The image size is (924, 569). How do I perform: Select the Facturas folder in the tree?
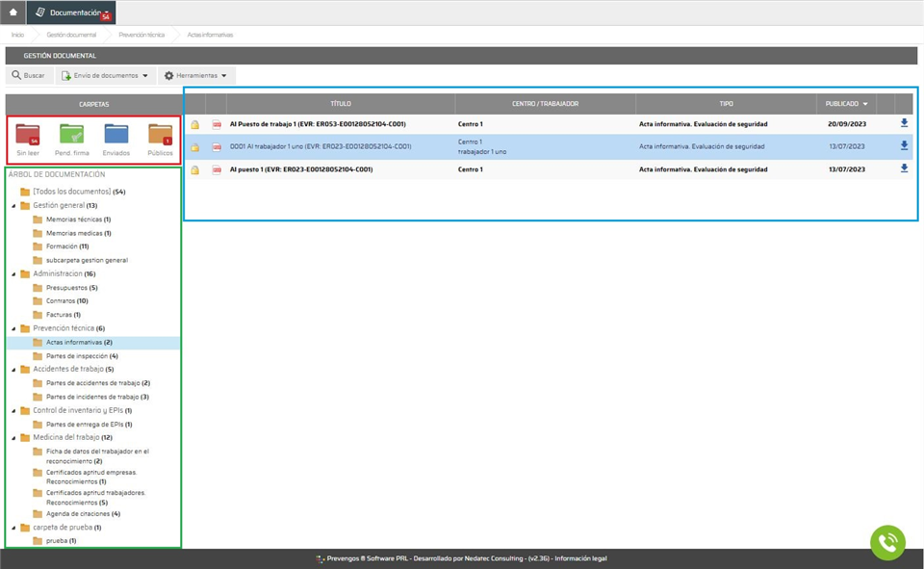pyautogui.click(x=62, y=315)
